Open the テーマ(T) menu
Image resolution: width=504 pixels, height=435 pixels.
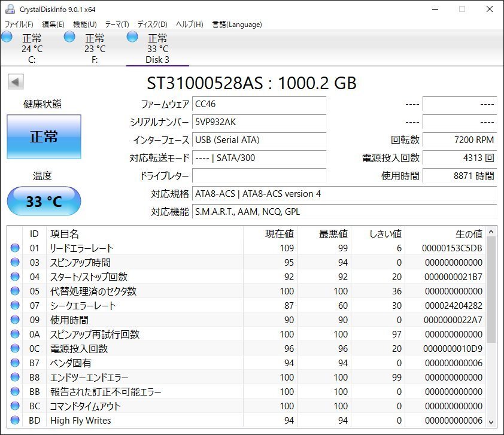[117, 25]
